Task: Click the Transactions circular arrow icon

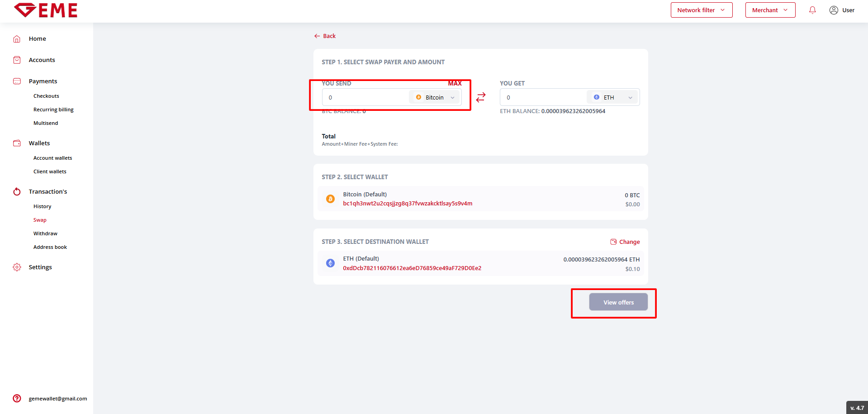Action: (x=17, y=192)
